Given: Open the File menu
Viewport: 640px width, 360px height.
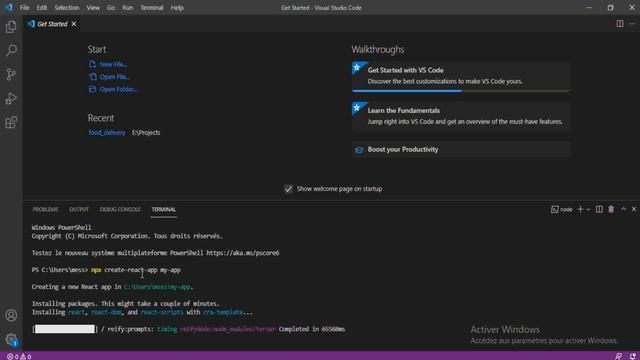Looking at the screenshot, I should tap(24, 8).
